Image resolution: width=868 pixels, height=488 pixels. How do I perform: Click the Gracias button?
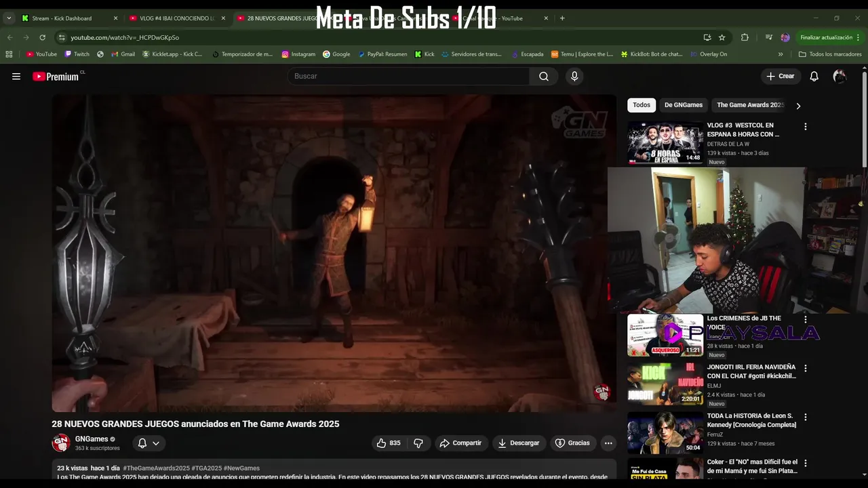pos(573,443)
